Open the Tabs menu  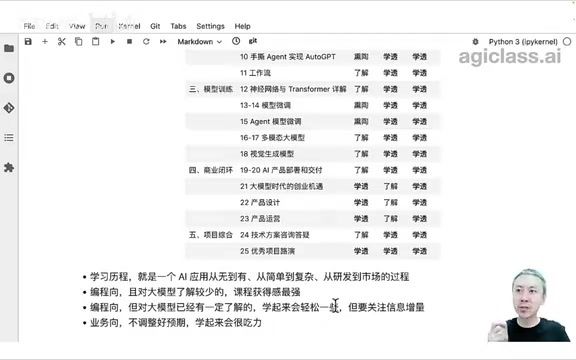tap(178, 26)
